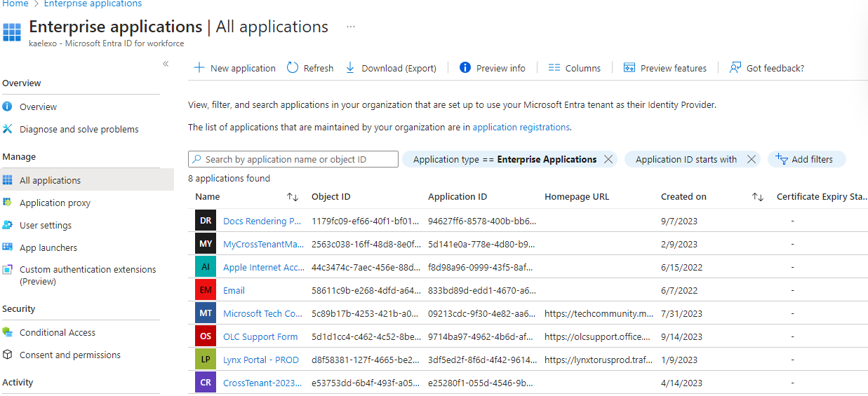Click the OS red app tile icon

[x=206, y=336]
